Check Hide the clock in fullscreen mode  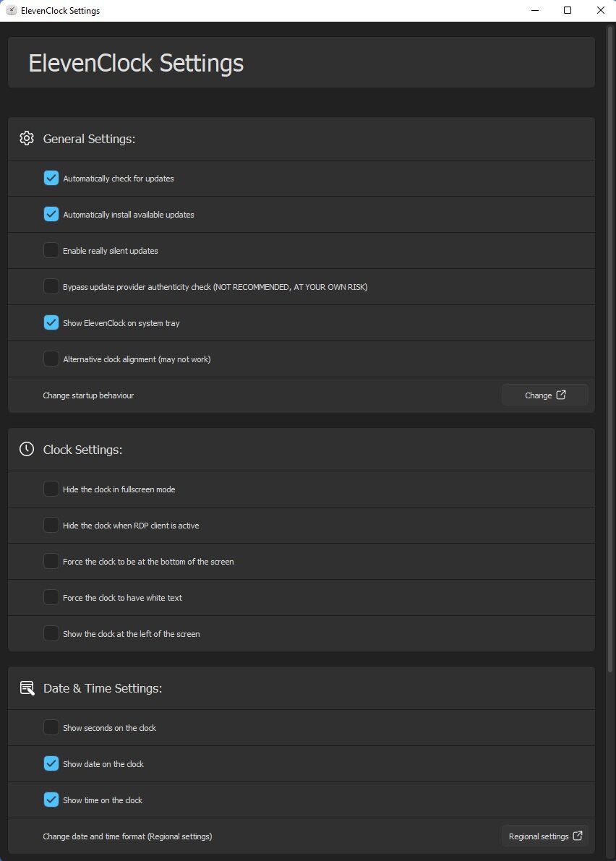pyautogui.click(x=51, y=489)
